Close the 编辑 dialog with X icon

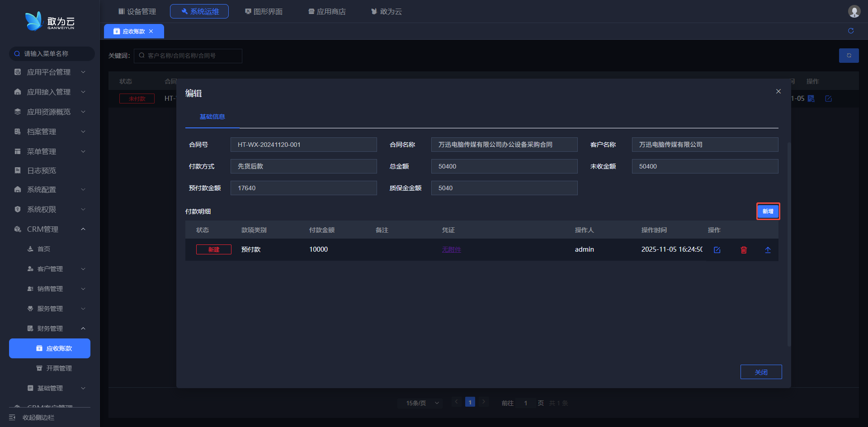pyautogui.click(x=778, y=91)
